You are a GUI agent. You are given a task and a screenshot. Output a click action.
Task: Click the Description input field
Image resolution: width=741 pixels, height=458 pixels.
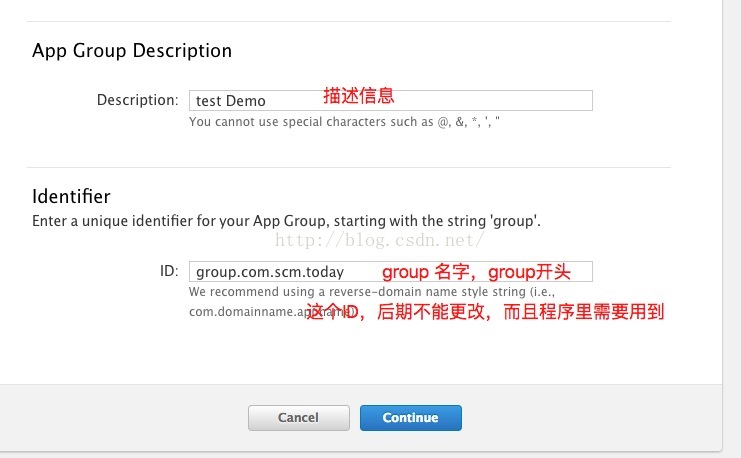[x=390, y=101]
